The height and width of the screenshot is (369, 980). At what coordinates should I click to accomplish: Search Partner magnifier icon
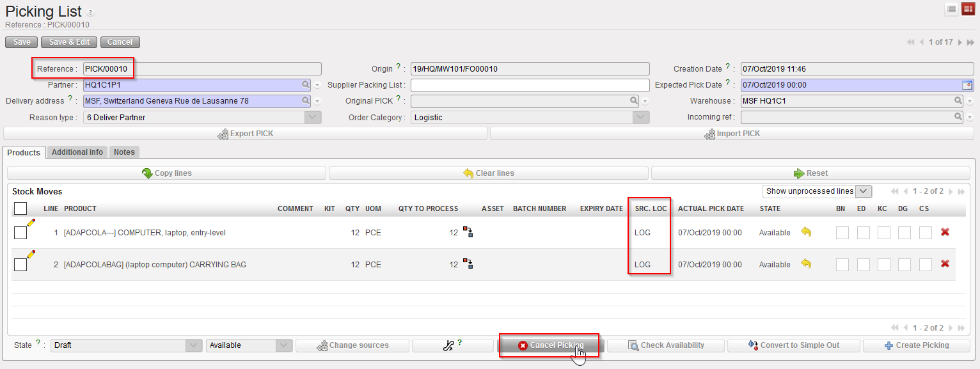[x=306, y=84]
